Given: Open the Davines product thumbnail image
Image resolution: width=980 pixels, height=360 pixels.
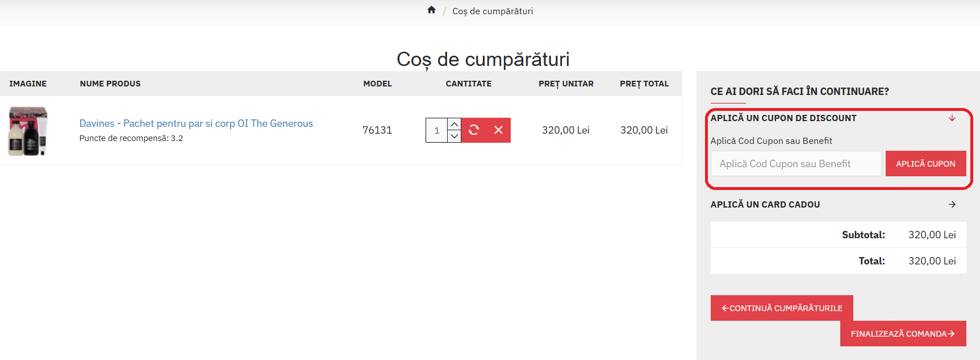Looking at the screenshot, I should tap(28, 131).
